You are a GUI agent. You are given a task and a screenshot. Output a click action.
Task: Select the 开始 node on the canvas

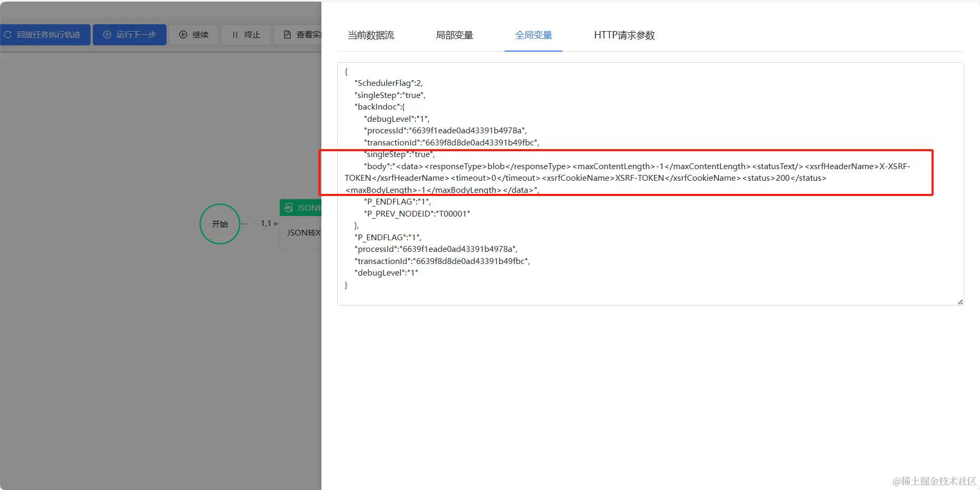point(220,224)
